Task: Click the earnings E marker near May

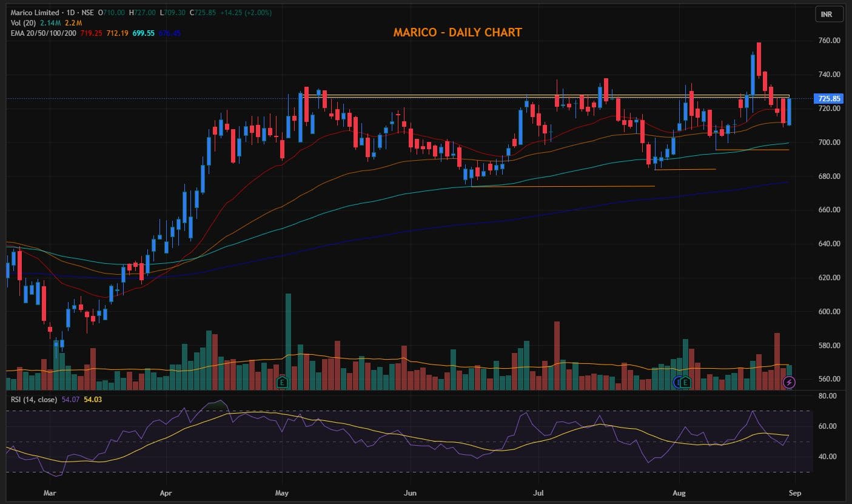Action: (x=281, y=382)
